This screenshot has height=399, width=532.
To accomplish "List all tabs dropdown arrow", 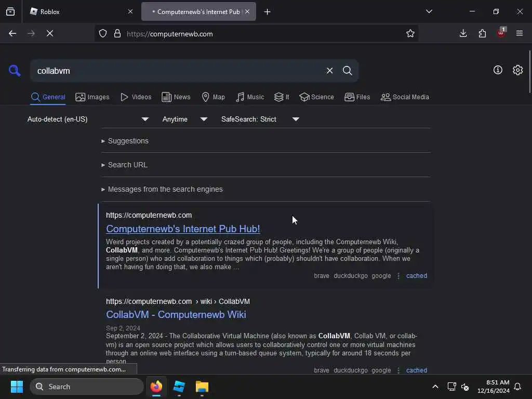I will pos(429,11).
